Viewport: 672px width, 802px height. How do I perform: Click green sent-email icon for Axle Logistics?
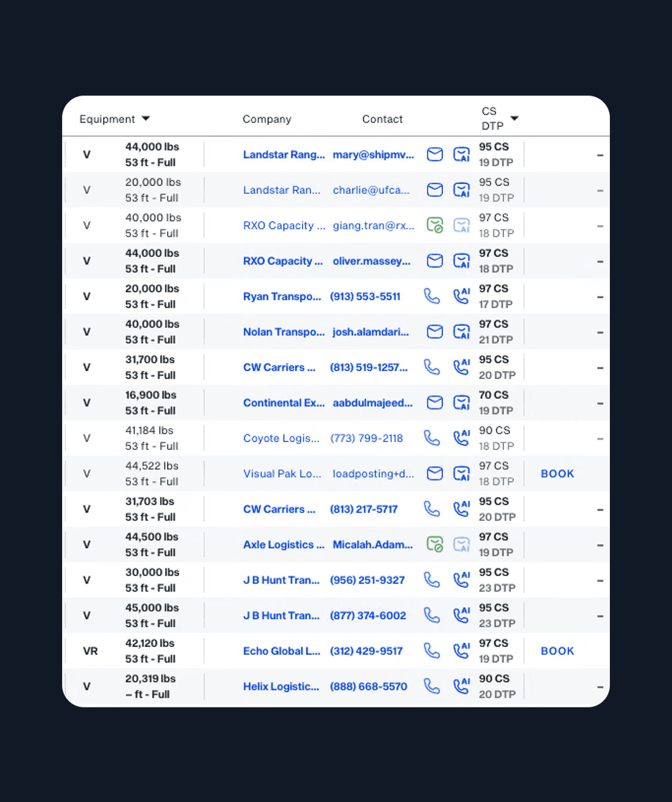click(434, 545)
